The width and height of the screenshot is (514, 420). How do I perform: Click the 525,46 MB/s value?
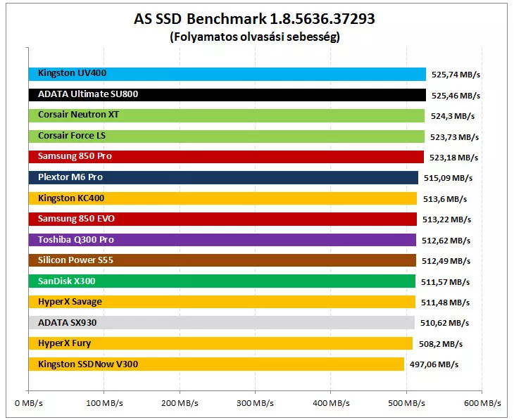pyautogui.click(x=456, y=96)
